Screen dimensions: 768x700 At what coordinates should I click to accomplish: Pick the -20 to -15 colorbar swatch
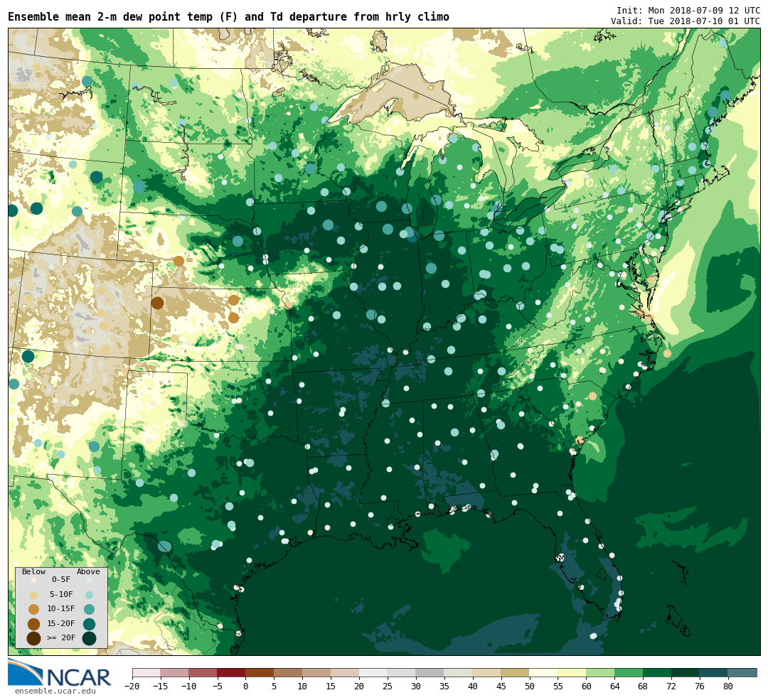146,672
